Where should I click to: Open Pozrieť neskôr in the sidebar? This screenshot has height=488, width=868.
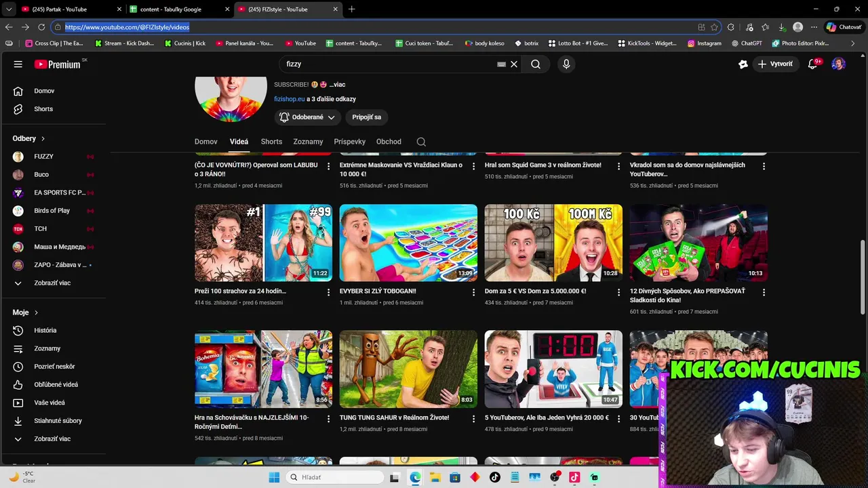point(54,366)
